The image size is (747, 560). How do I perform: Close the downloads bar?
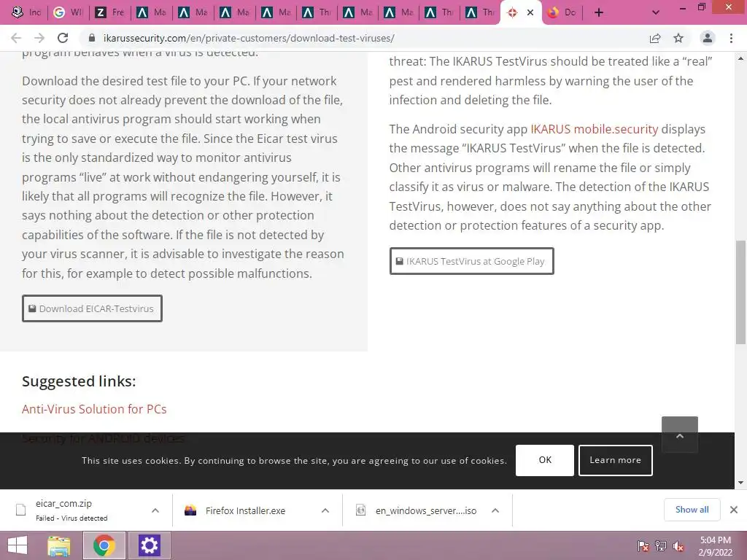pos(734,510)
